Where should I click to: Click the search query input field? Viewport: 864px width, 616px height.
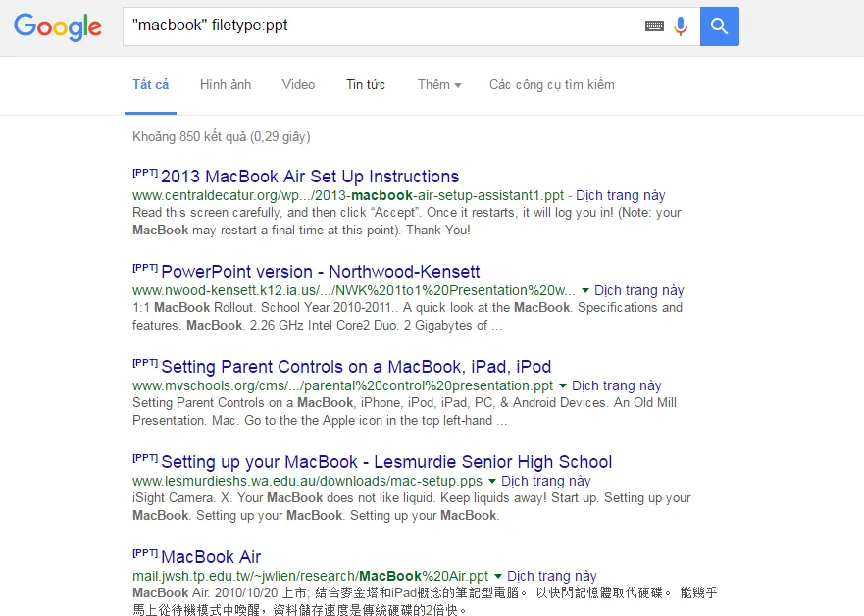(x=382, y=26)
